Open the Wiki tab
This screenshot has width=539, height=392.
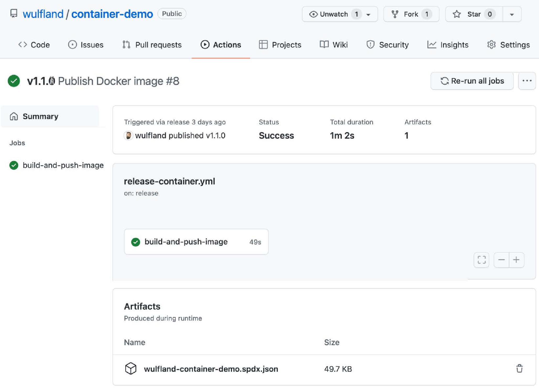(334, 45)
